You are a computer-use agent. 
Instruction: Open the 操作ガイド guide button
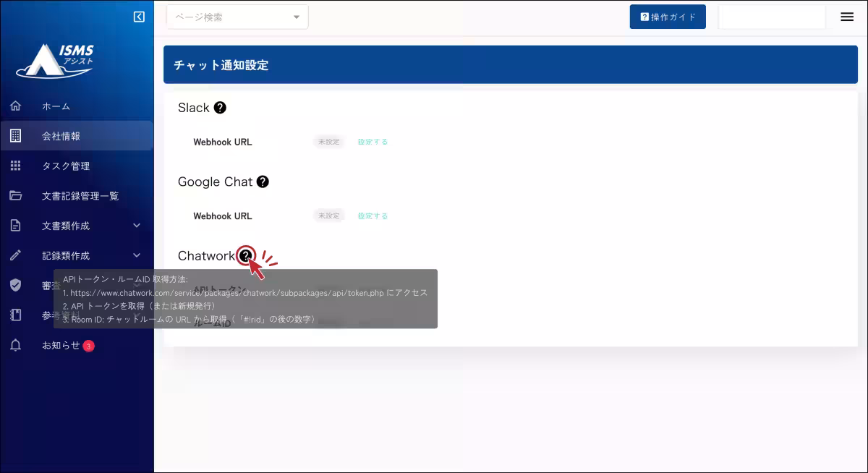[667, 16]
